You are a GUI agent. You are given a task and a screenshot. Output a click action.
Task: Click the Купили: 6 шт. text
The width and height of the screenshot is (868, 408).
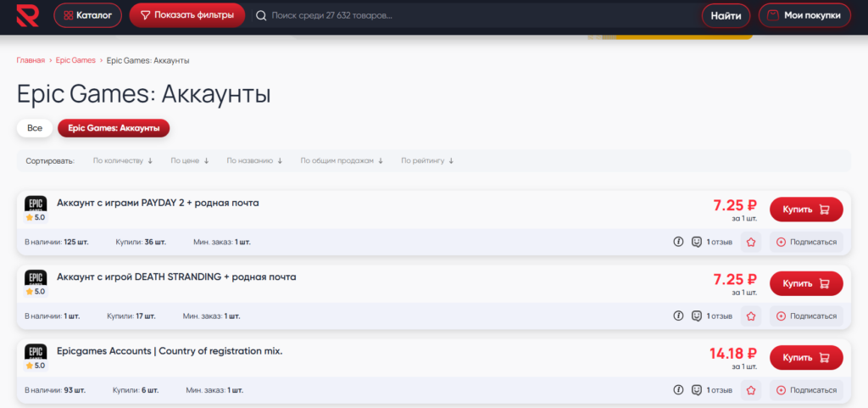(136, 390)
